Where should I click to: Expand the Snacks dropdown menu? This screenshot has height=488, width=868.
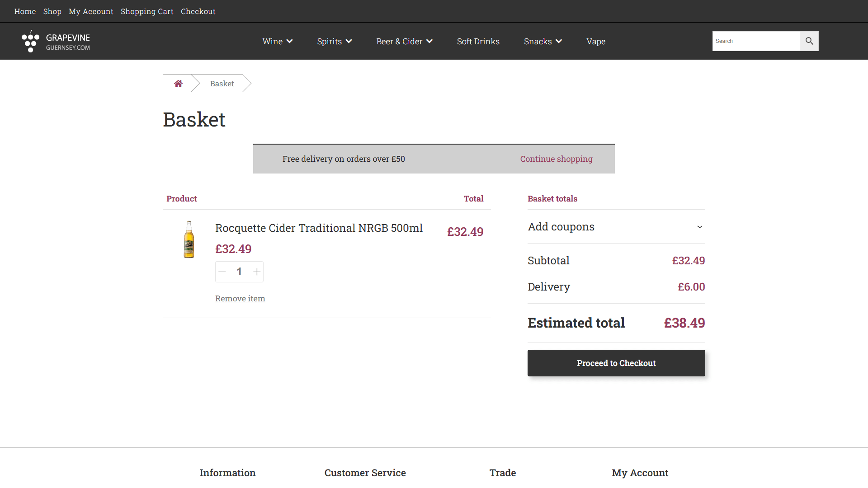542,42
